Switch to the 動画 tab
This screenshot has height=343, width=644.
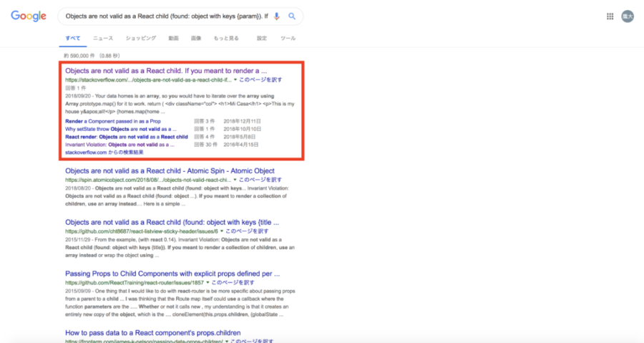[173, 38]
